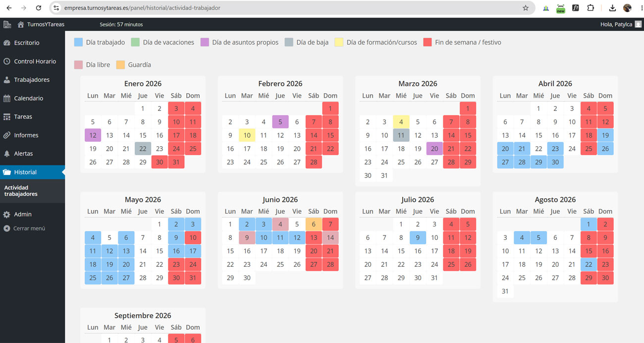Select purple day 12 in Enero 2026
Image resolution: width=644 pixels, height=343 pixels.
tap(93, 135)
